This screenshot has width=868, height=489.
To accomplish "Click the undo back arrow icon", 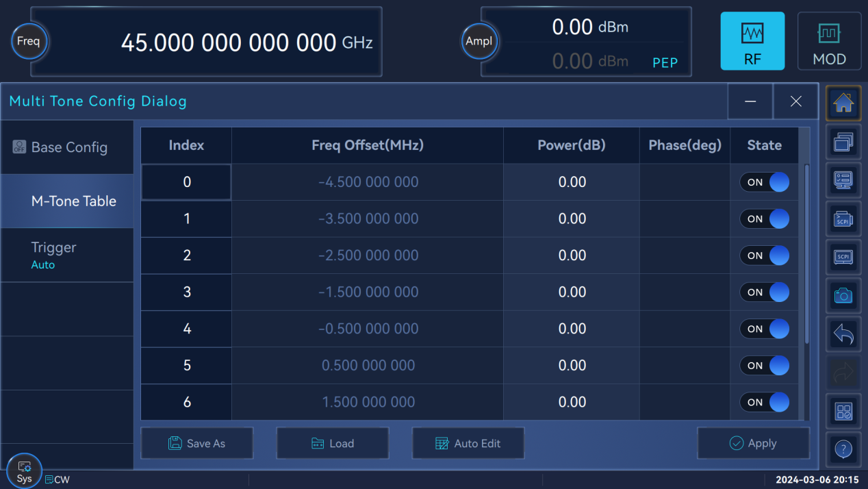I will 843,335.
